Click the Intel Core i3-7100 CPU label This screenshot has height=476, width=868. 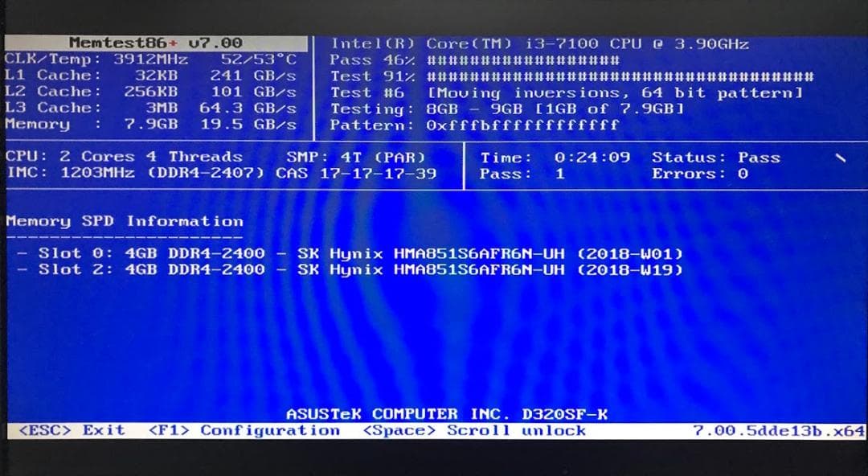538,43
